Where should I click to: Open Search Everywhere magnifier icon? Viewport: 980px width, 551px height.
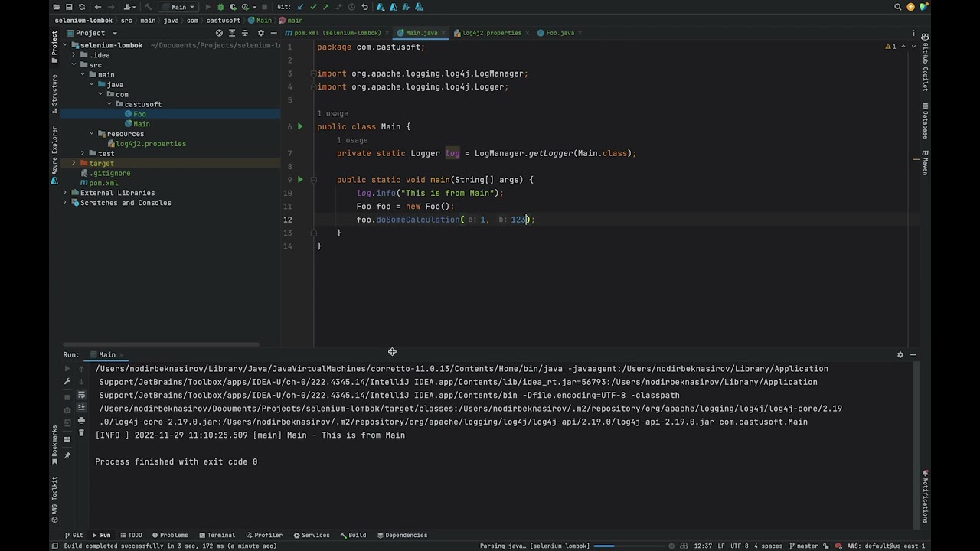(898, 7)
